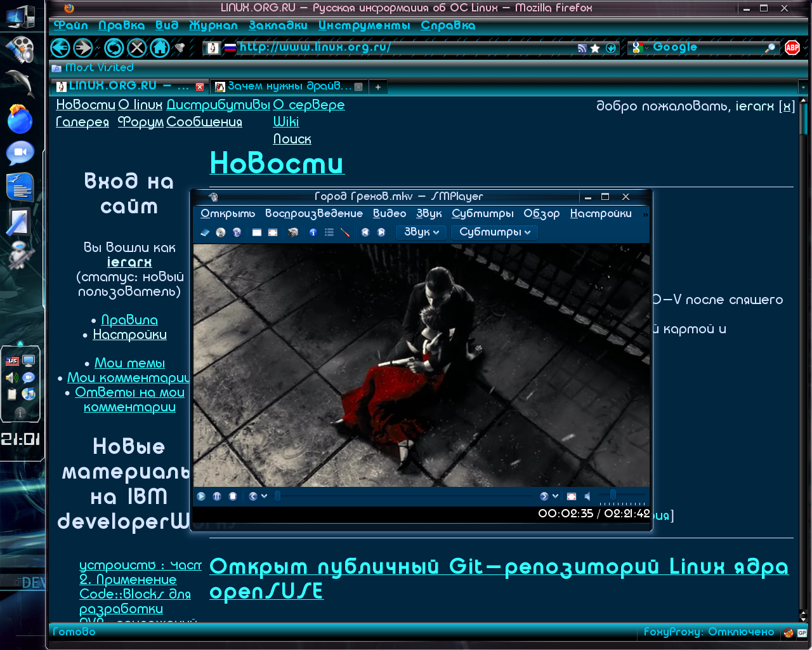Screen dimensions: 812x650
Task: Open the Настройки menu in SMPlayer
Action: (x=601, y=214)
